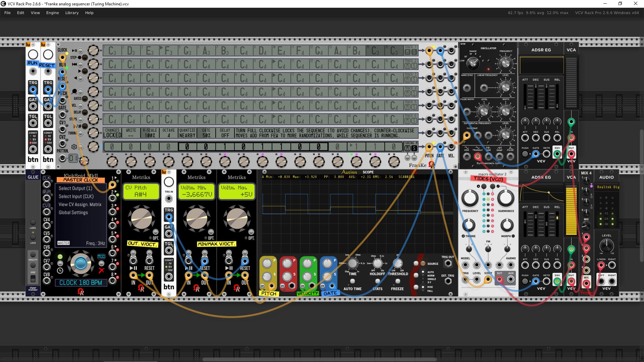Toggle Track 1 mute M button

tap(408, 52)
